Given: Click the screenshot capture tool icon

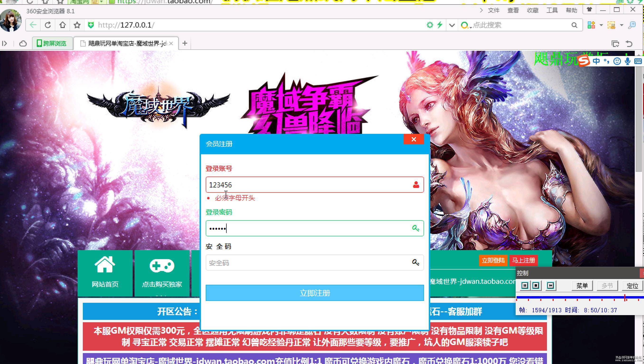Looking at the screenshot, I should pyautogui.click(x=611, y=25).
